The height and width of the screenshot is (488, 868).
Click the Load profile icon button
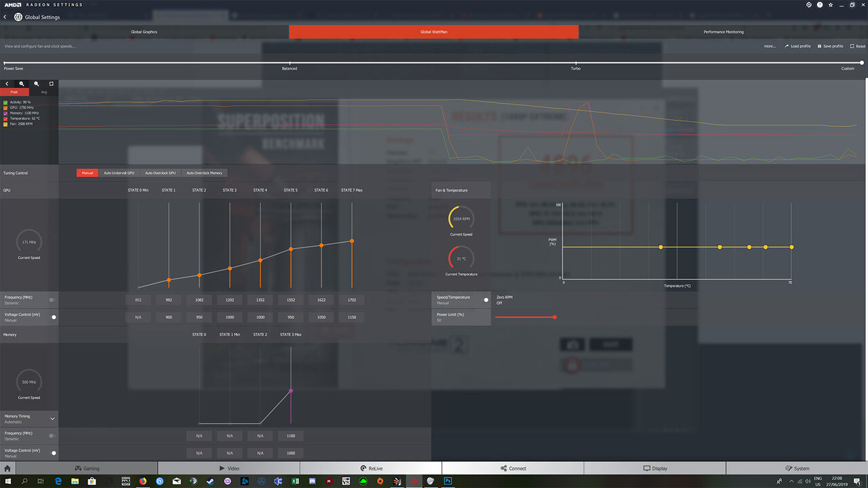coord(797,46)
